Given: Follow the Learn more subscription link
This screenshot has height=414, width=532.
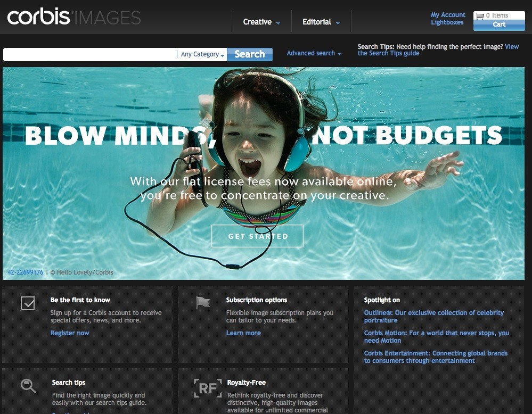Looking at the screenshot, I should click(243, 333).
